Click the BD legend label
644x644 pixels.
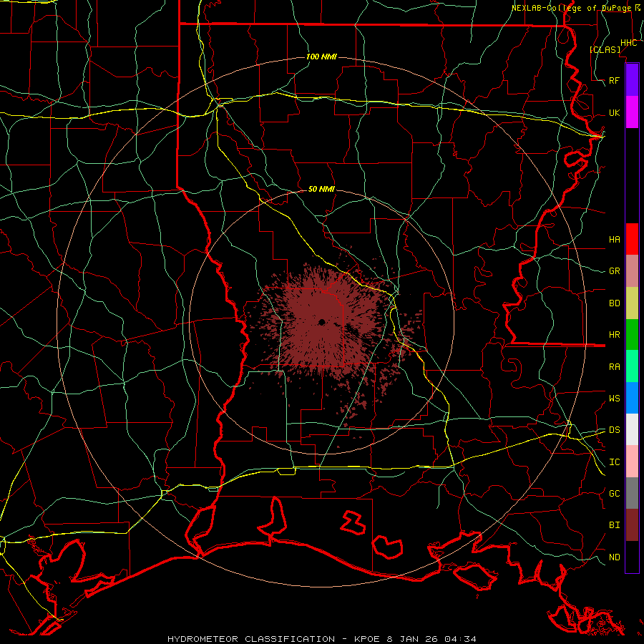[x=615, y=303]
